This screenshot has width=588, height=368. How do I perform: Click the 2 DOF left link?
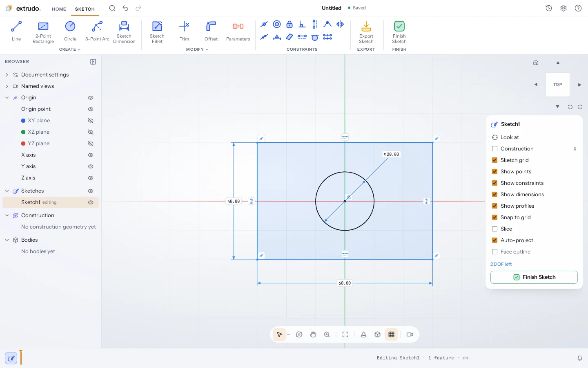501,264
